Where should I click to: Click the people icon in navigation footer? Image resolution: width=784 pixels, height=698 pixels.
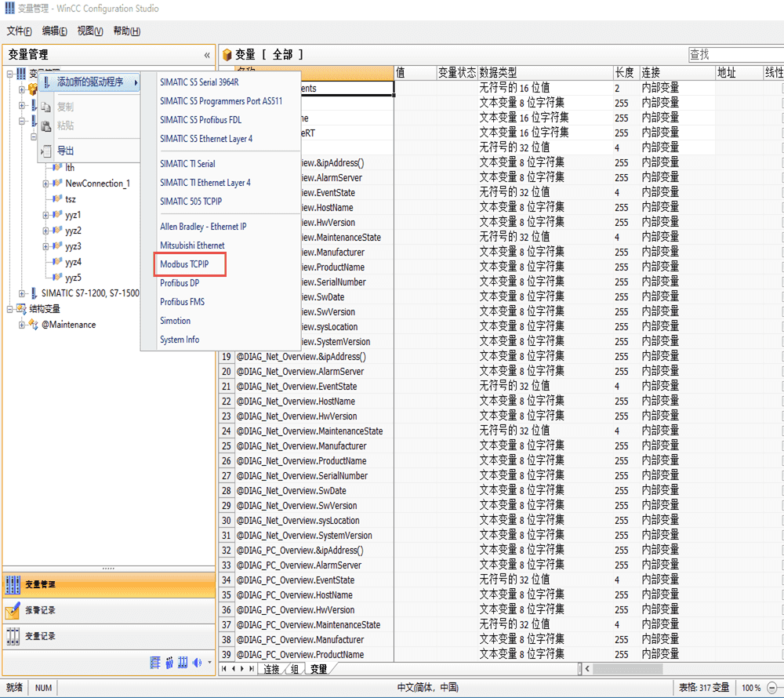click(169, 663)
